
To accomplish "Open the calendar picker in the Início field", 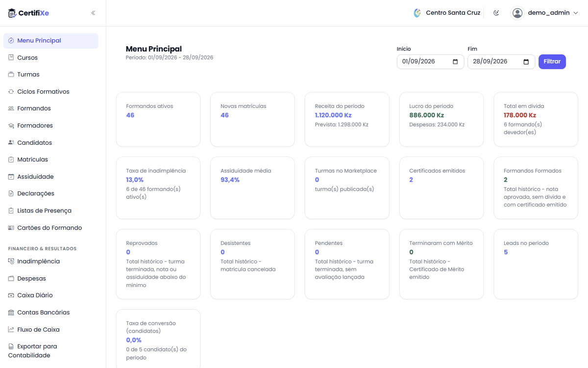I will (455, 62).
